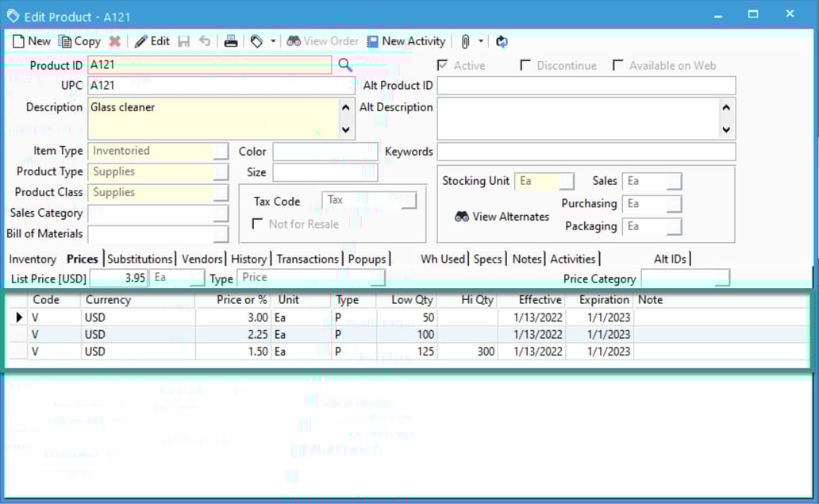The width and height of the screenshot is (819, 504).
Task: Open the Product ID search lookup
Action: pyautogui.click(x=344, y=65)
